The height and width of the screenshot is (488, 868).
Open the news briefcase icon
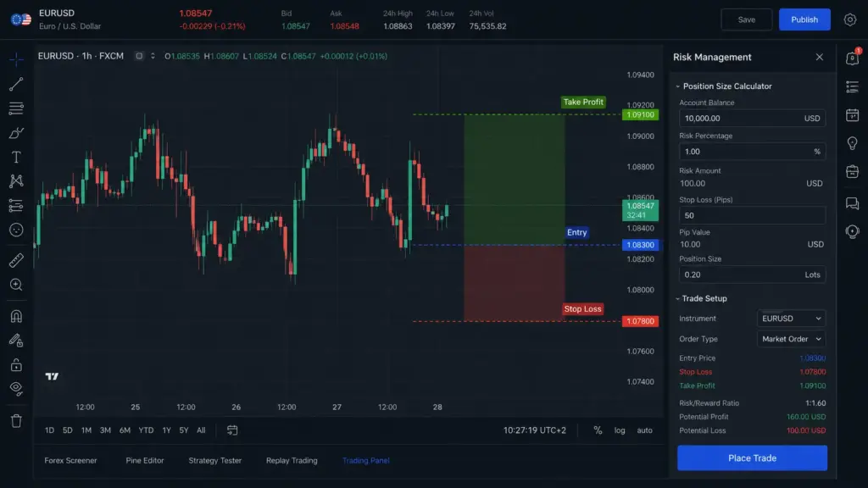pyautogui.click(x=853, y=171)
